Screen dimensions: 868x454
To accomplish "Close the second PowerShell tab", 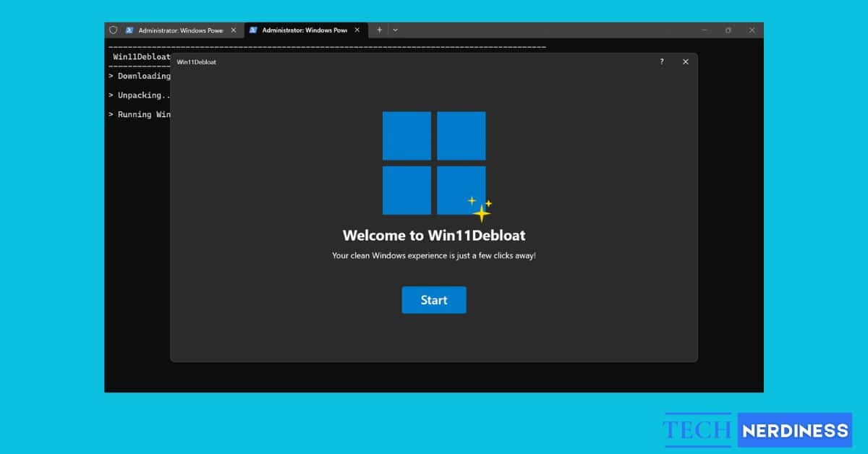I will tap(356, 30).
